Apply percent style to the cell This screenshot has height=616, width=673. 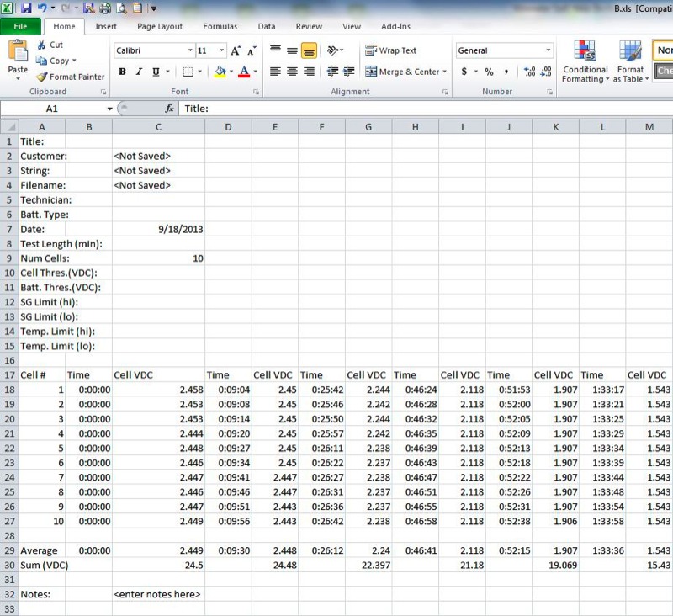pos(489,72)
